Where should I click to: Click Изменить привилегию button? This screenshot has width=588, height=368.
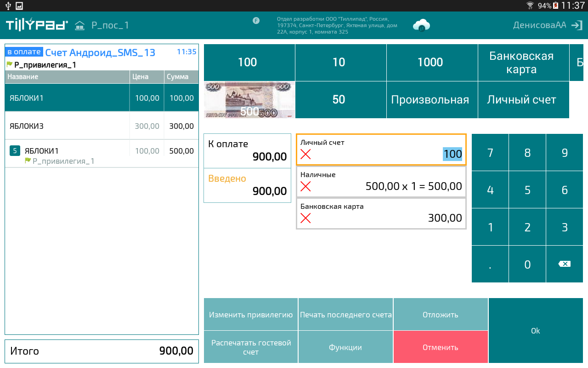(251, 315)
